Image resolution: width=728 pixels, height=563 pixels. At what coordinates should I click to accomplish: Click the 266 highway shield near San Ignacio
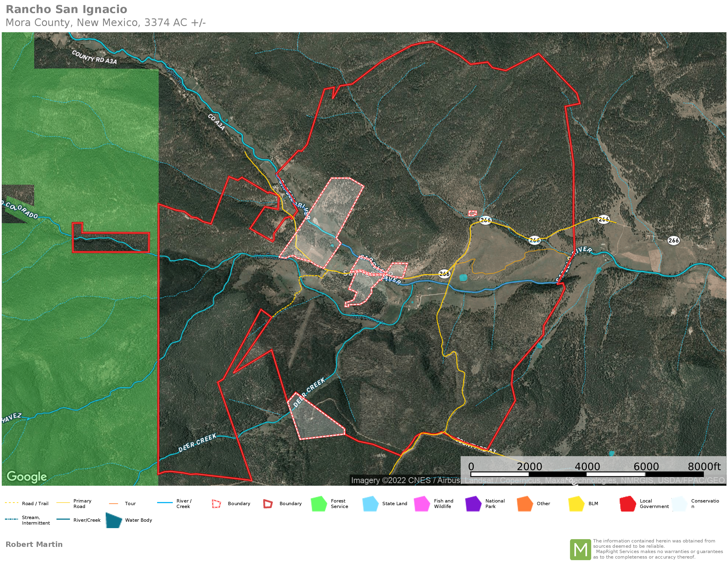[x=444, y=274]
